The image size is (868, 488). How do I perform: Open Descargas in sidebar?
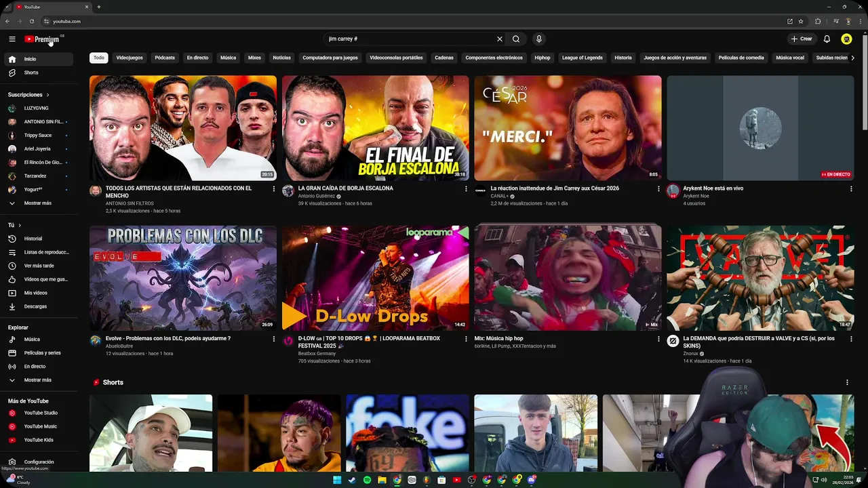(37, 306)
